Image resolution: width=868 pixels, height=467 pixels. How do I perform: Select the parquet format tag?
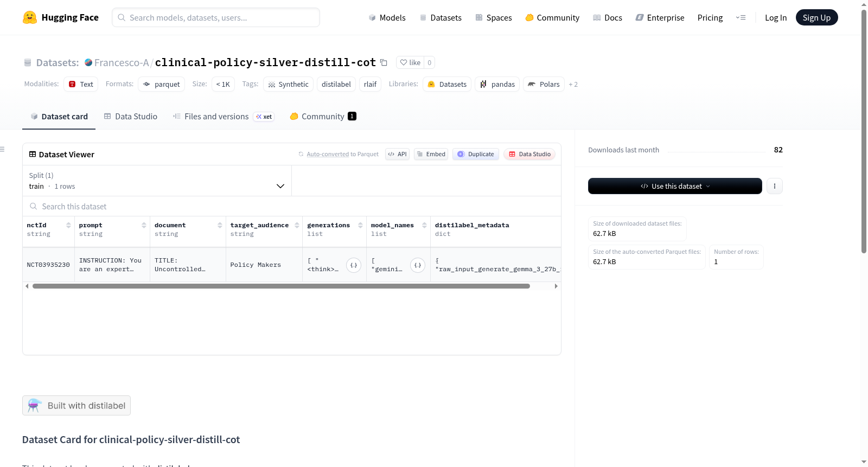pyautogui.click(x=162, y=85)
